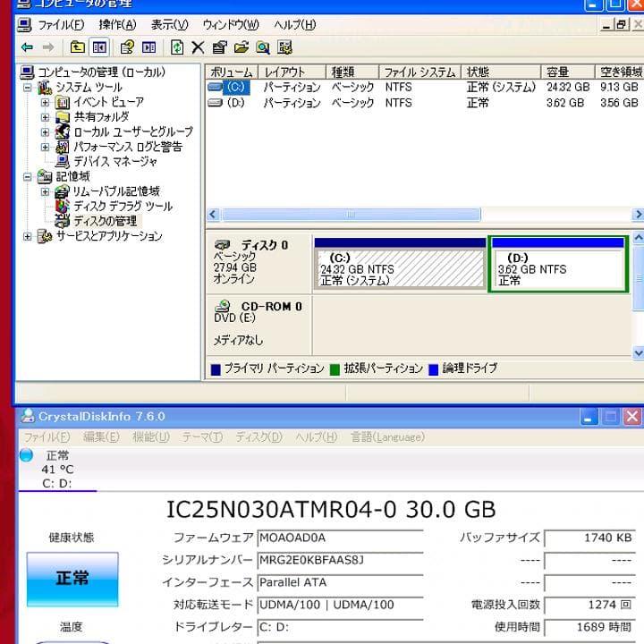The width and height of the screenshot is (644, 644).
Task: Open ディスク(D) menu in CrystalDiskInfo
Action: pos(258,437)
